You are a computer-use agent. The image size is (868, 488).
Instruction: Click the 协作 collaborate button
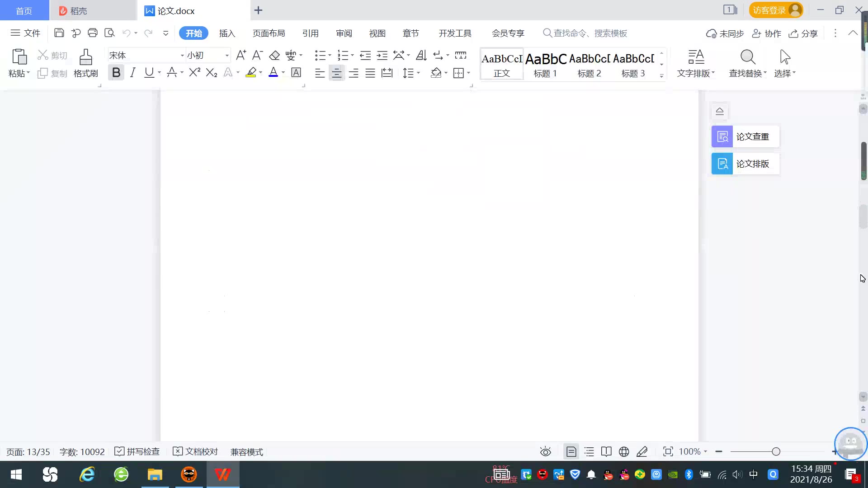[x=766, y=33]
